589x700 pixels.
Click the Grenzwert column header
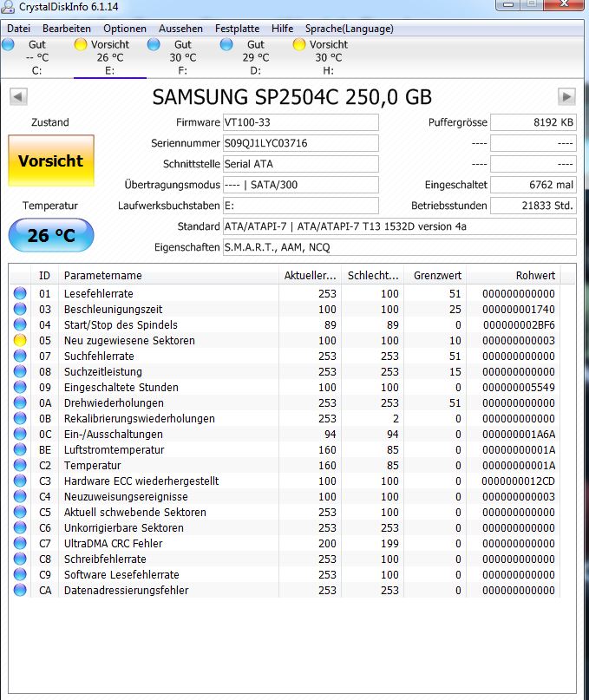pyautogui.click(x=435, y=276)
